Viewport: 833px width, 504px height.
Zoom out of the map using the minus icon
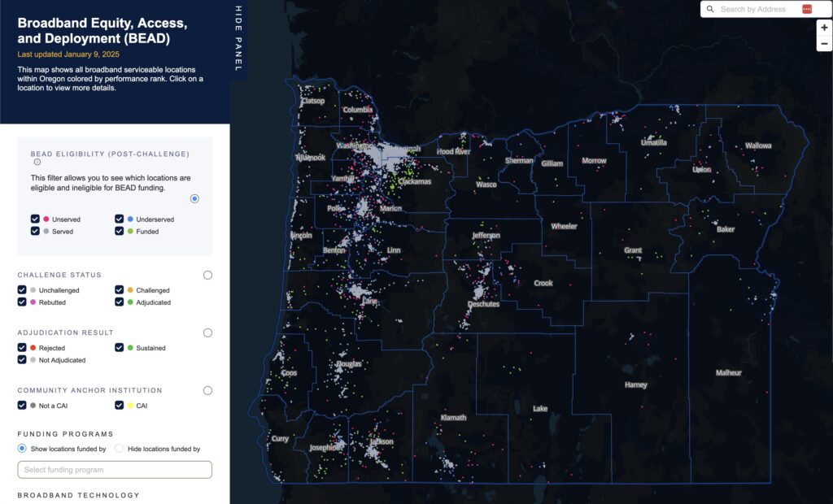[x=823, y=43]
